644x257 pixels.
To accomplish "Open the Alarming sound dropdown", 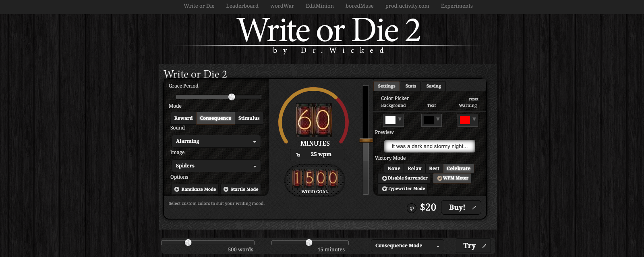I will click(216, 141).
